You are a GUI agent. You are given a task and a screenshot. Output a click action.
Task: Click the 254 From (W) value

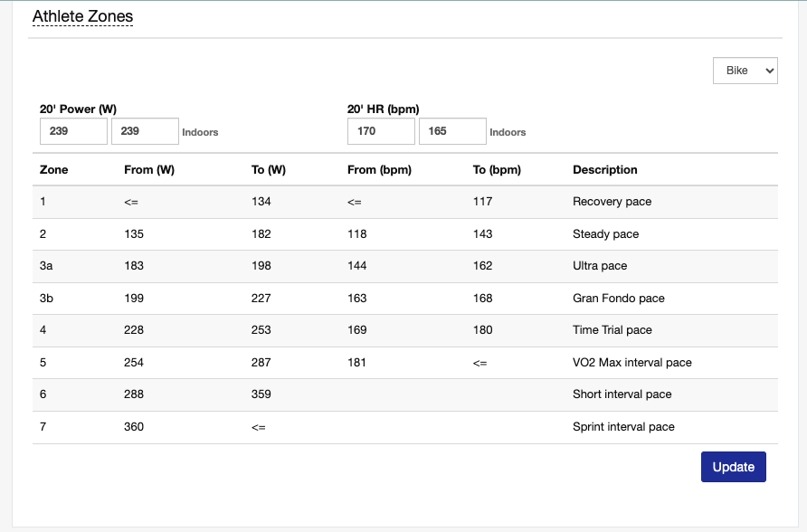click(134, 363)
